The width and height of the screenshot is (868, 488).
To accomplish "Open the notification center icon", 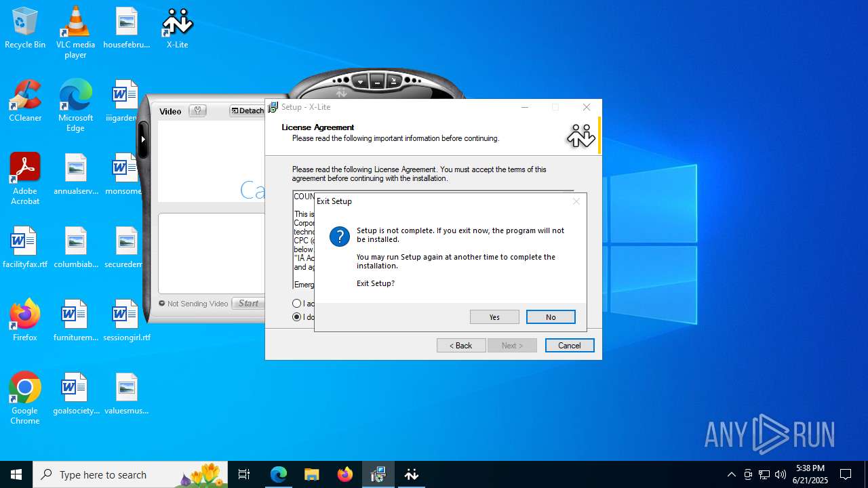I will point(846,474).
